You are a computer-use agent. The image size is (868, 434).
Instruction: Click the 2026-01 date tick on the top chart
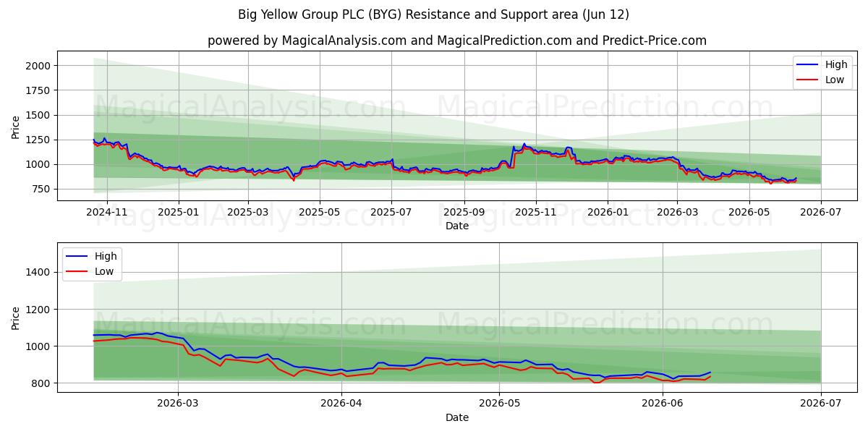pos(607,212)
